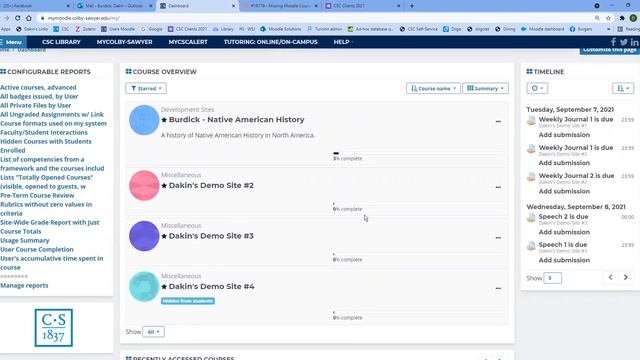
Task: Click the teal thumbnail for Dakin's Demo Site #4
Action: pyautogui.click(x=144, y=287)
